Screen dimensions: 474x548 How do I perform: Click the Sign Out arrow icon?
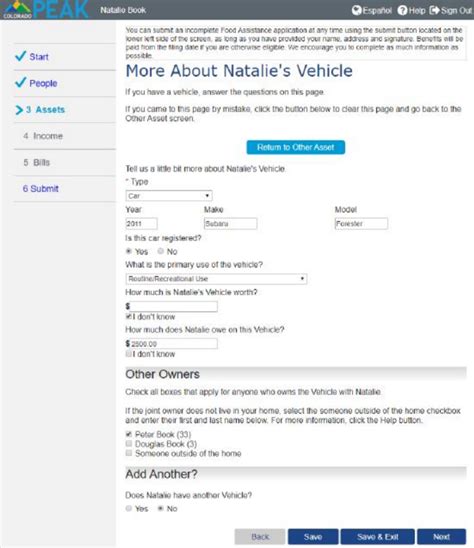(434, 10)
